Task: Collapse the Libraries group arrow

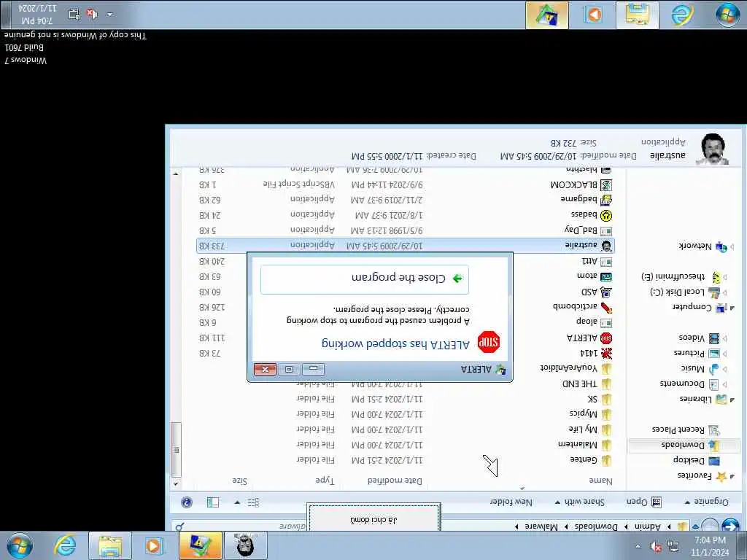Action: (x=732, y=399)
